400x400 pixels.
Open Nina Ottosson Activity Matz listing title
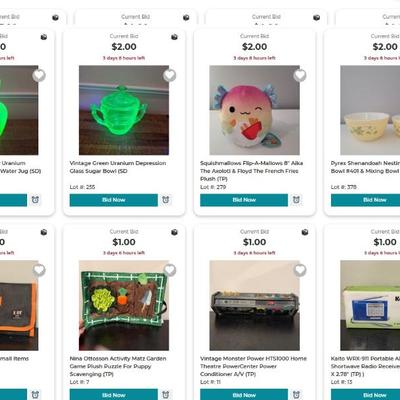click(118, 366)
